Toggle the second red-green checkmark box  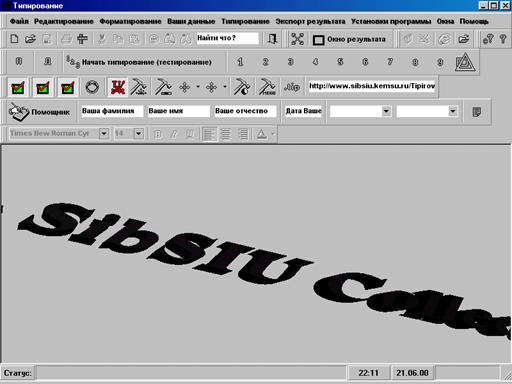[43, 88]
